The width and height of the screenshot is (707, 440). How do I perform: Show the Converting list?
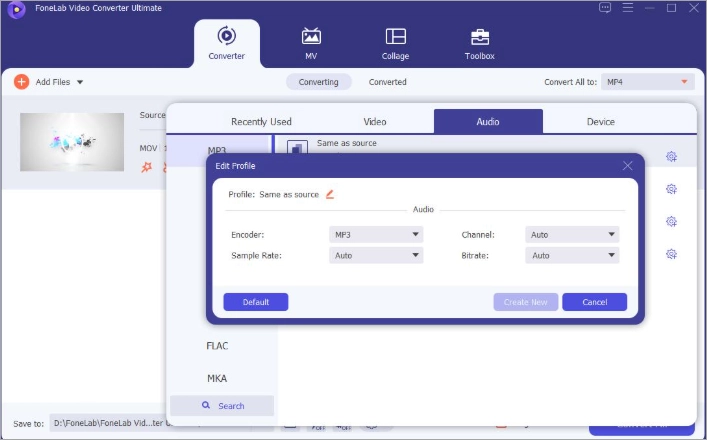[x=318, y=82]
